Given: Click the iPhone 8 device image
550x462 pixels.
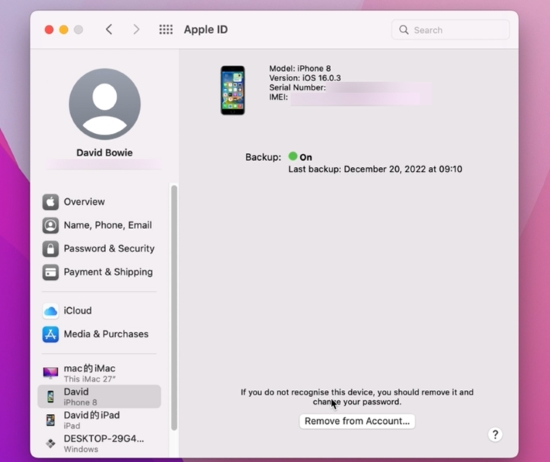Looking at the screenshot, I should tap(233, 90).
